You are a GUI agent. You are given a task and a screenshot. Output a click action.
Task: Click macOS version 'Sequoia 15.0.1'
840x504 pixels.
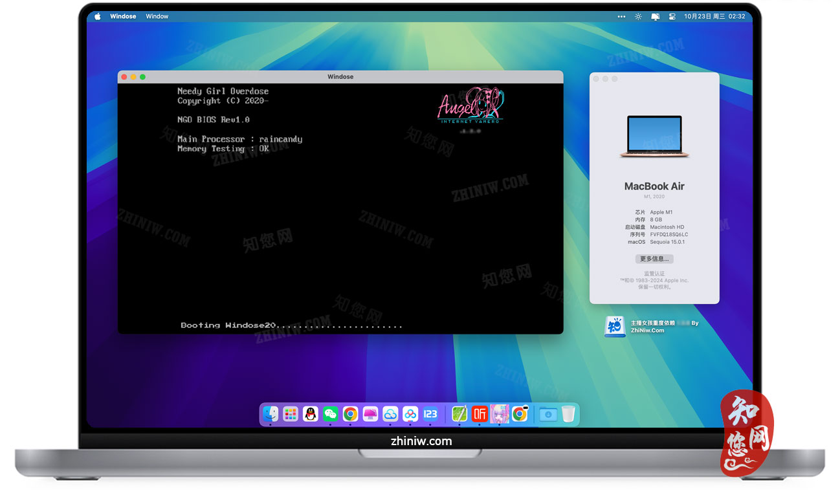point(667,242)
